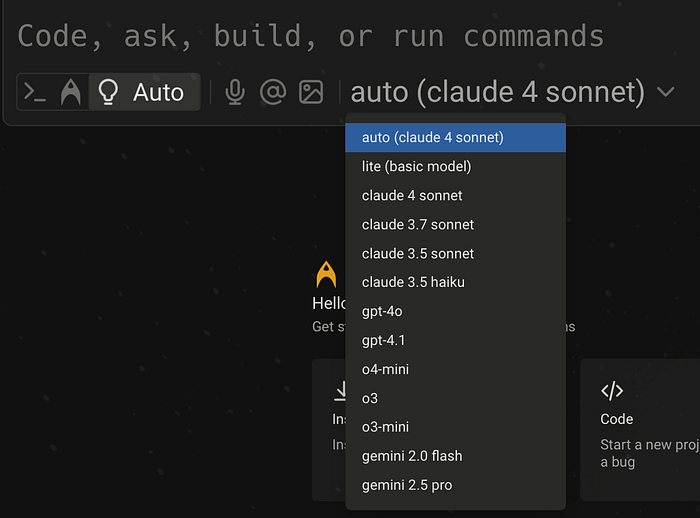Choose auto (claude 4 sonnet) option
The height and width of the screenshot is (518, 700).
point(455,138)
